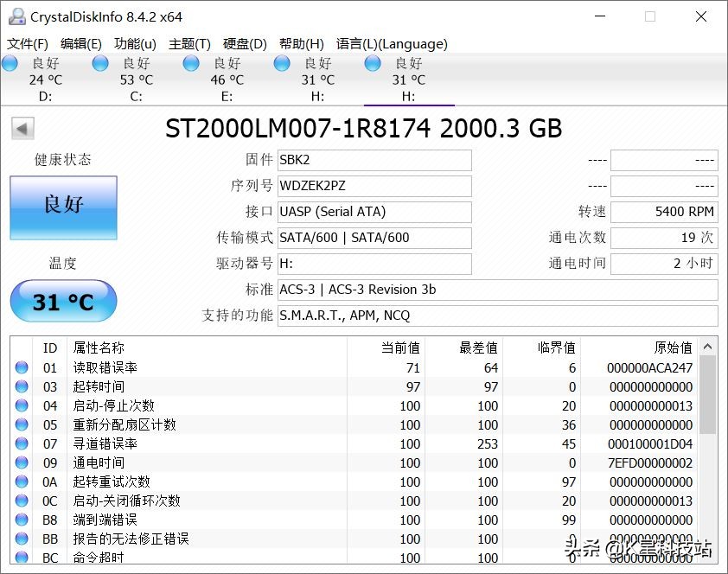The width and height of the screenshot is (728, 574).
Task: Select the health status dot above drive E:
Action: click(x=190, y=62)
